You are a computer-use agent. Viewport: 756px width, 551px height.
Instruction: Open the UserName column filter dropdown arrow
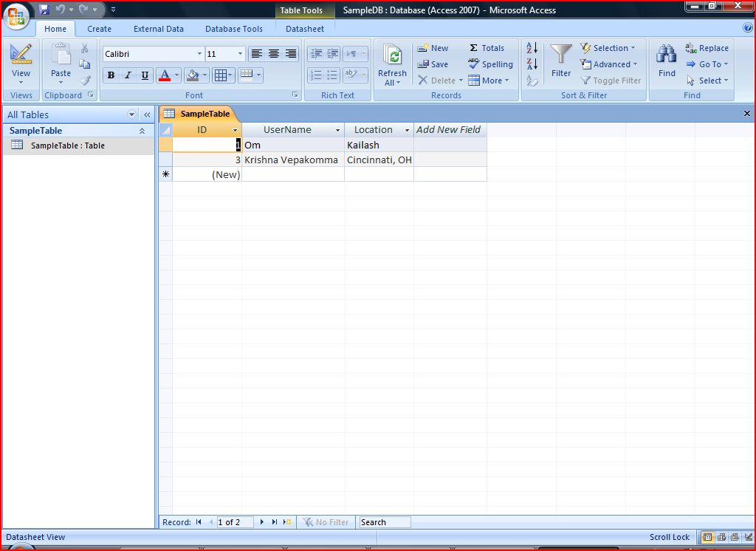click(337, 130)
